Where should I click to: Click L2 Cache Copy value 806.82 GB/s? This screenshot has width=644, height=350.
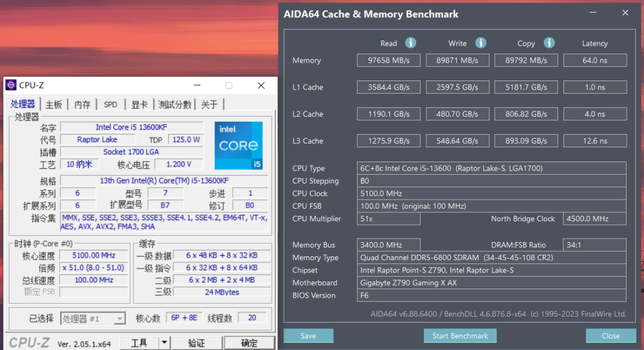526,114
